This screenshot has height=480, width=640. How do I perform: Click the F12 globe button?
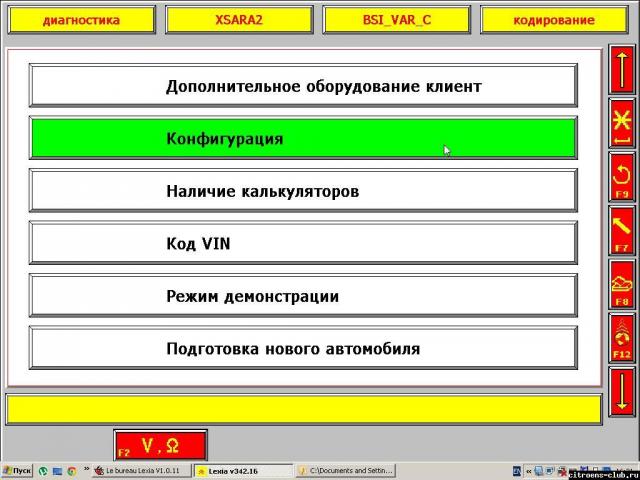622,339
